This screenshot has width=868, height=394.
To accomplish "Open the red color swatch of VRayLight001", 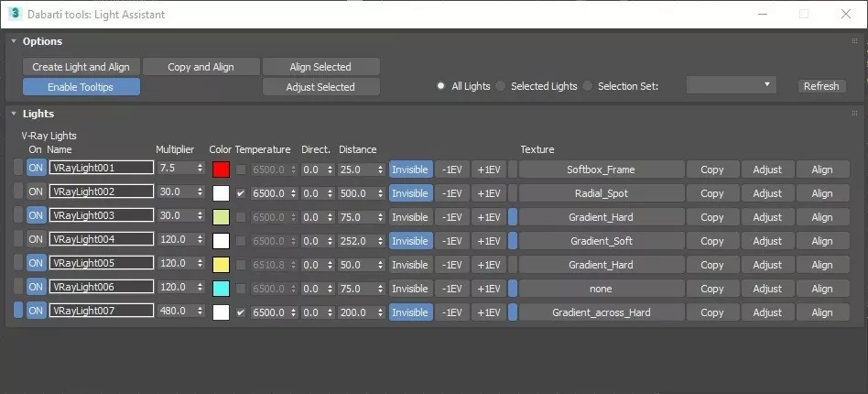I will coord(221,170).
